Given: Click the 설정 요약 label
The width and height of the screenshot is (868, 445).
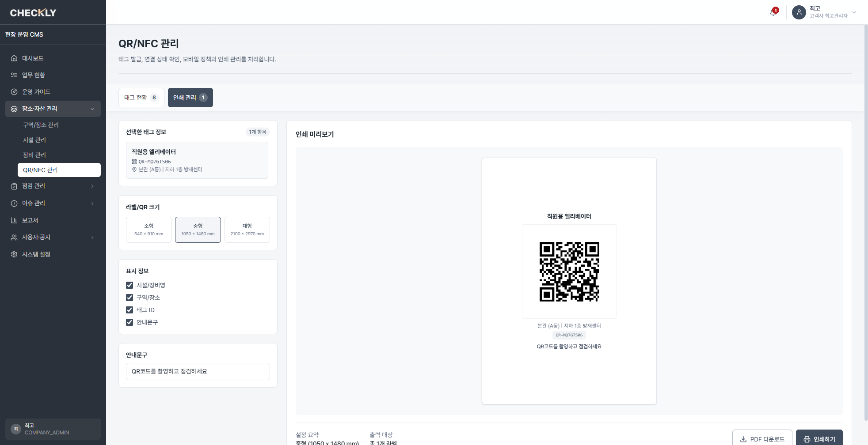Looking at the screenshot, I should (307, 435).
